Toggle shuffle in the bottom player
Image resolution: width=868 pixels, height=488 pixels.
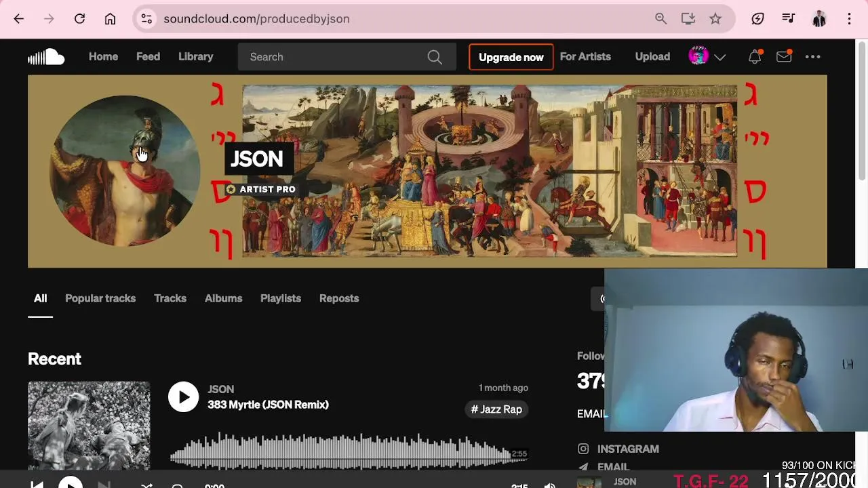(146, 486)
